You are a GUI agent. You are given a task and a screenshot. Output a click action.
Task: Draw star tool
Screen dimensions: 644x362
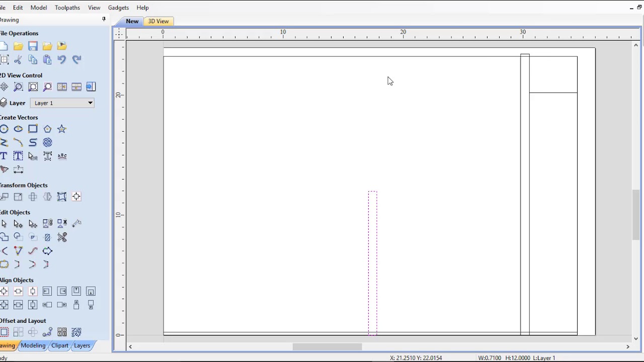(x=62, y=129)
